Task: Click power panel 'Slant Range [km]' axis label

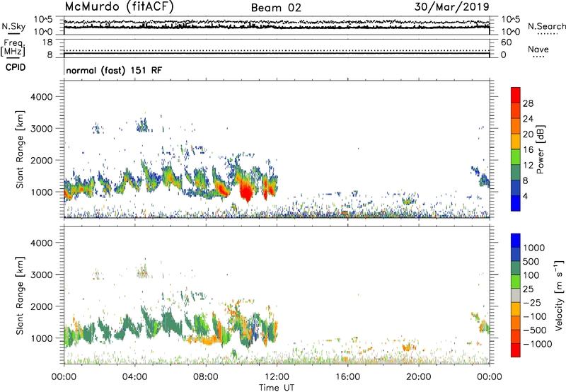Action: pyautogui.click(x=20, y=149)
